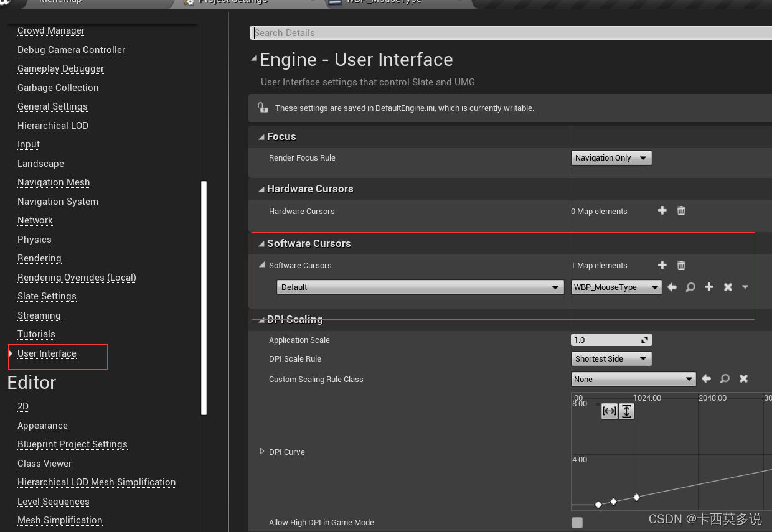Fit DPI curve vertically
Image resolution: width=772 pixels, height=532 pixels.
pyautogui.click(x=626, y=411)
